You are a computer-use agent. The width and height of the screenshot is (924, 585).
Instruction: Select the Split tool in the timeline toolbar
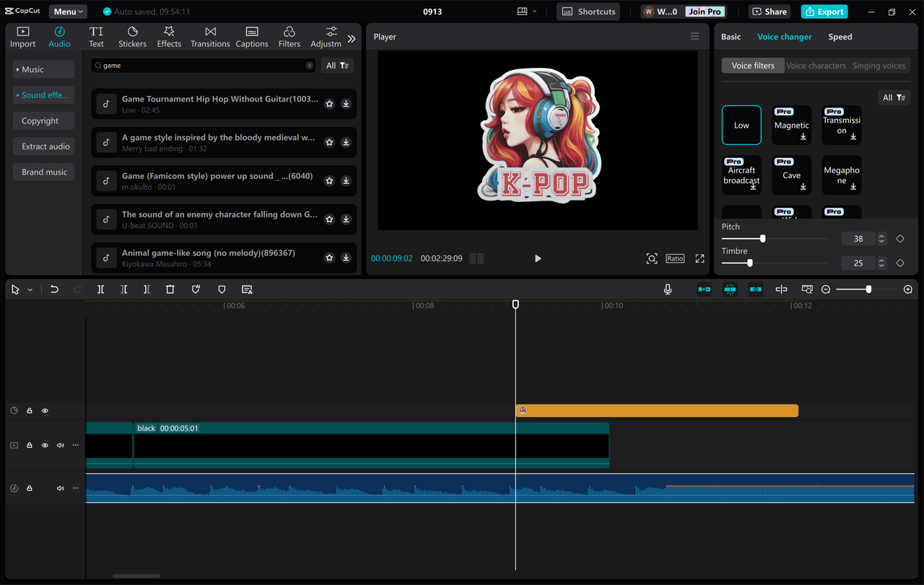pyautogui.click(x=100, y=289)
